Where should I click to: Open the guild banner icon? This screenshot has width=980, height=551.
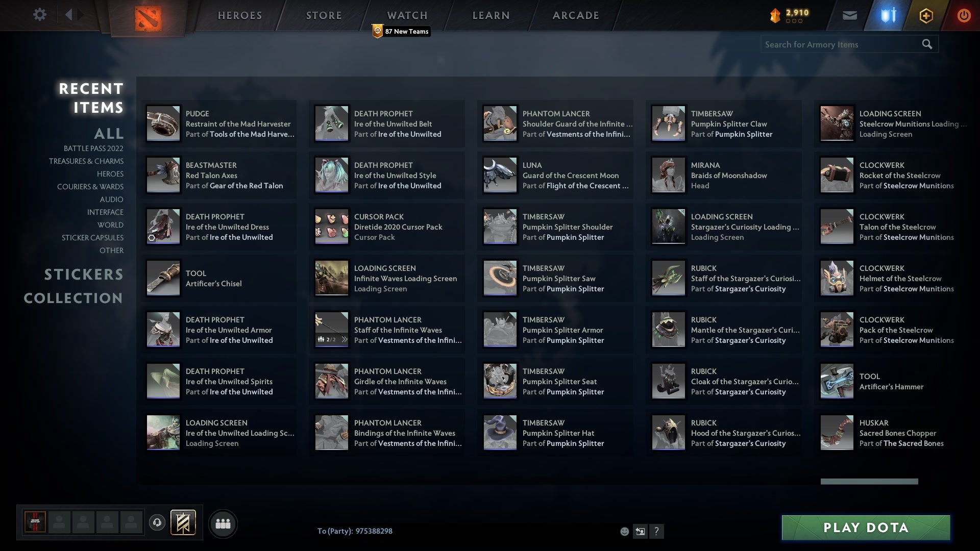coord(183,522)
